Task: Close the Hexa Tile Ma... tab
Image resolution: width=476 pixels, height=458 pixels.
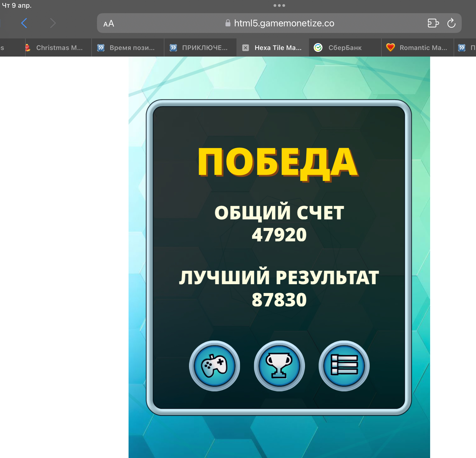Action: pyautogui.click(x=245, y=48)
